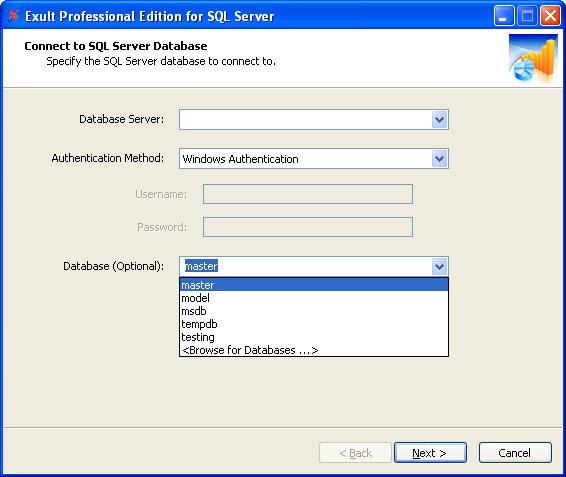Close the Exult window

tap(550, 16)
